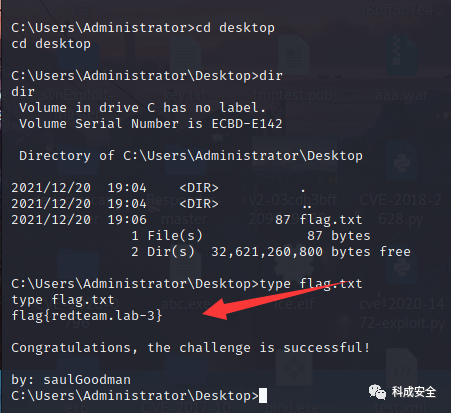Viewport: 451px width, 413px height.
Task: Click the flag{redteam.lab-3} output text
Action: click(87, 315)
